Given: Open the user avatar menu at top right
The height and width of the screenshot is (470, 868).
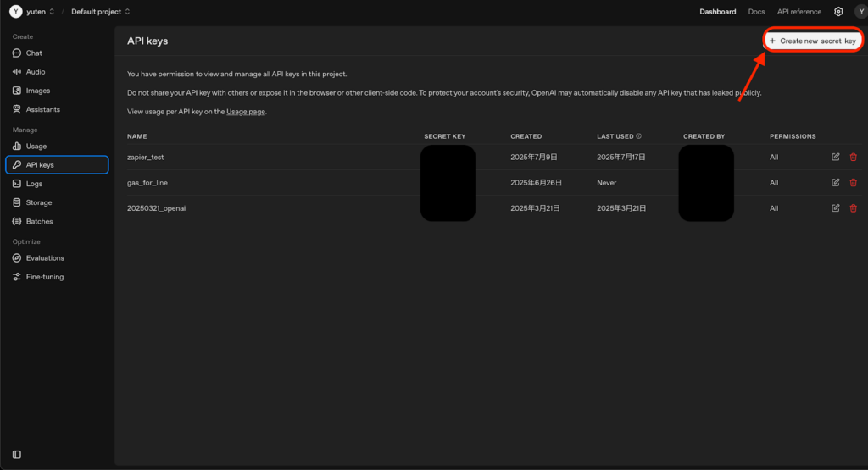Looking at the screenshot, I should coord(861,12).
